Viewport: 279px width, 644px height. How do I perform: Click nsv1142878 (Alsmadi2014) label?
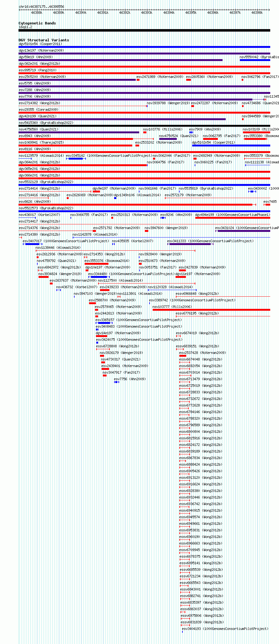click(x=95, y=235)
